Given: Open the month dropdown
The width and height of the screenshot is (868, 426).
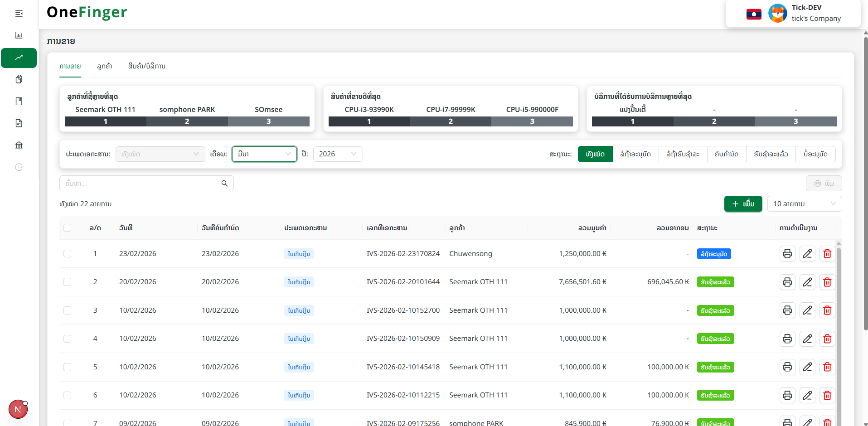Looking at the screenshot, I should pos(264,154).
